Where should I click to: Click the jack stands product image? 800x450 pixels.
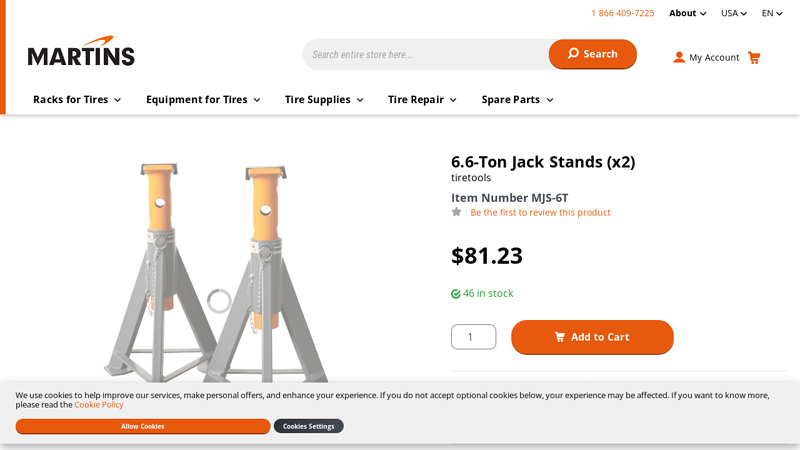[x=213, y=270]
